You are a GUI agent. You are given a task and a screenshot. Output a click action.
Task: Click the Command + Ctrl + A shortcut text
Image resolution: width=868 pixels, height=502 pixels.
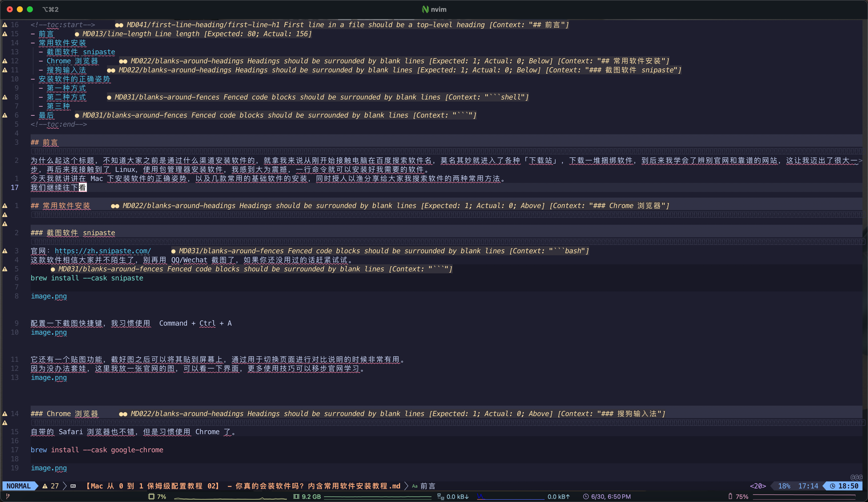tap(195, 323)
